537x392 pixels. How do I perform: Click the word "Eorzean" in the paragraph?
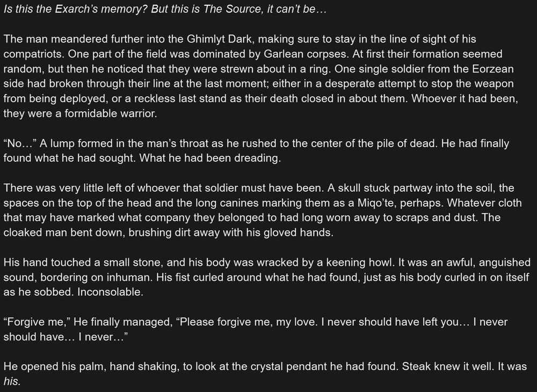pos(493,69)
